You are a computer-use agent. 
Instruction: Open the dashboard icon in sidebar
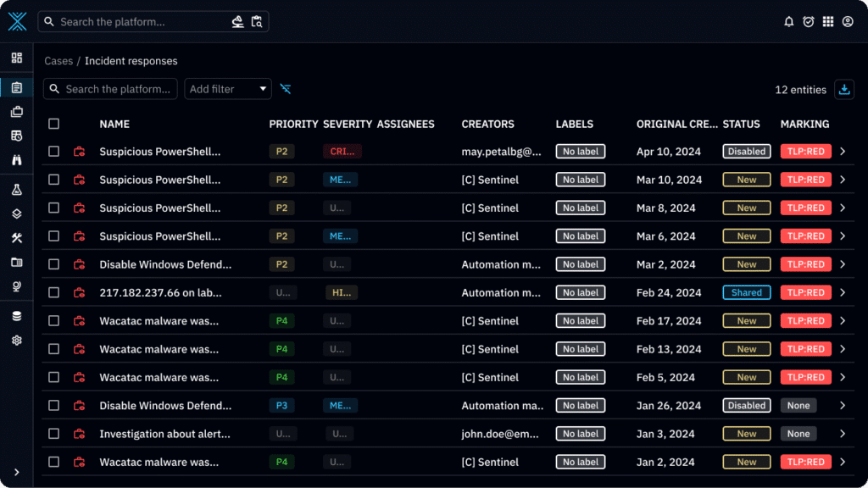(x=17, y=58)
